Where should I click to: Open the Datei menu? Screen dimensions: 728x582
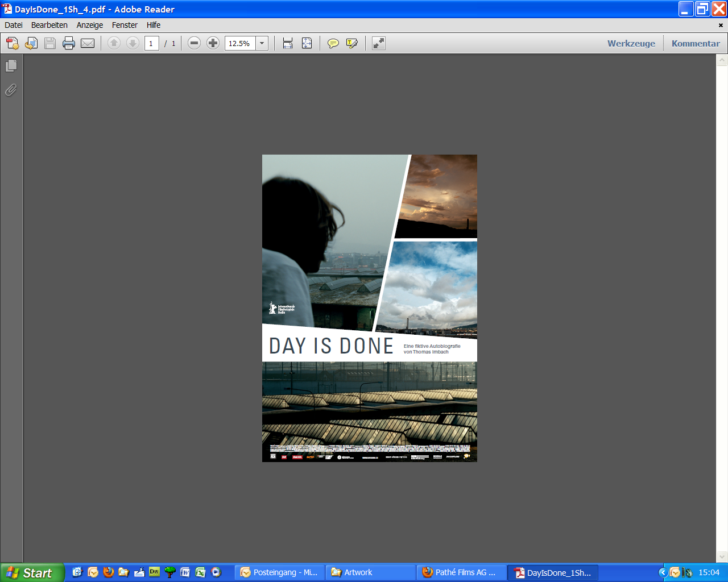14,25
